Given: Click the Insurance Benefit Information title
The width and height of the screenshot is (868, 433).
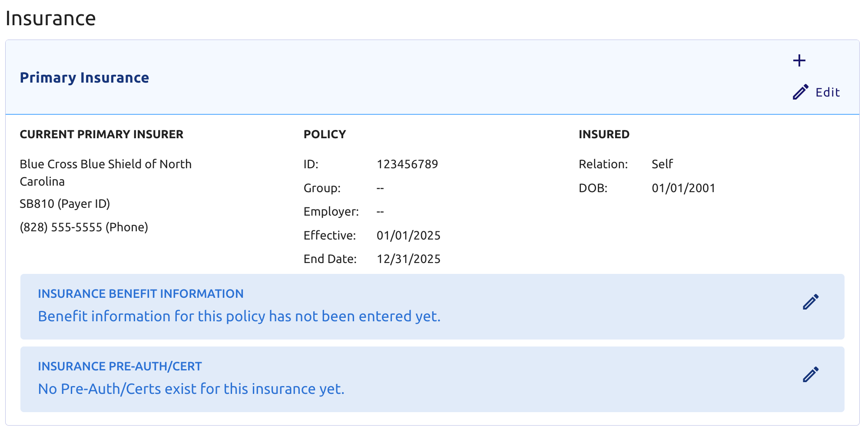Looking at the screenshot, I should pyautogui.click(x=141, y=294).
